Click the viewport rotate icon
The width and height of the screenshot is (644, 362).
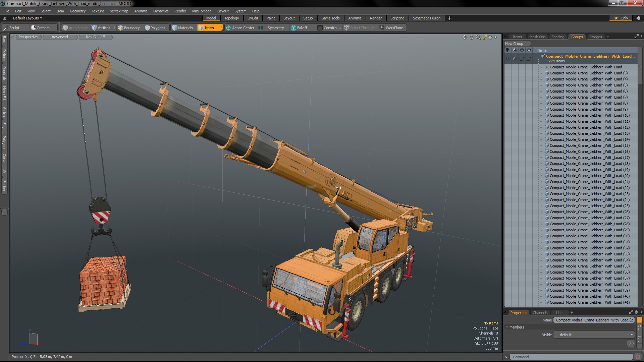pos(471,37)
